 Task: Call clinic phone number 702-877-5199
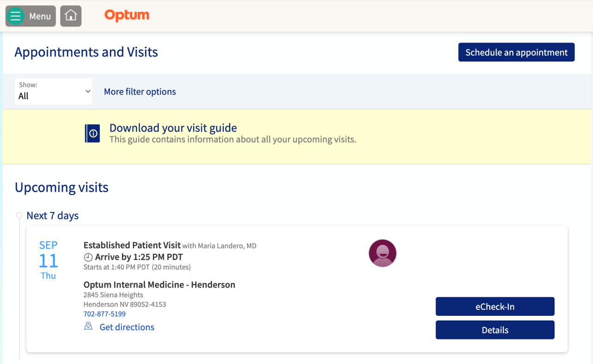(104, 314)
